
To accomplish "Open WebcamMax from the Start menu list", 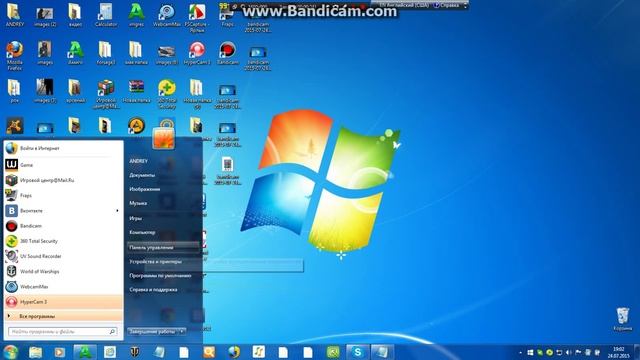I will pos(63,287).
